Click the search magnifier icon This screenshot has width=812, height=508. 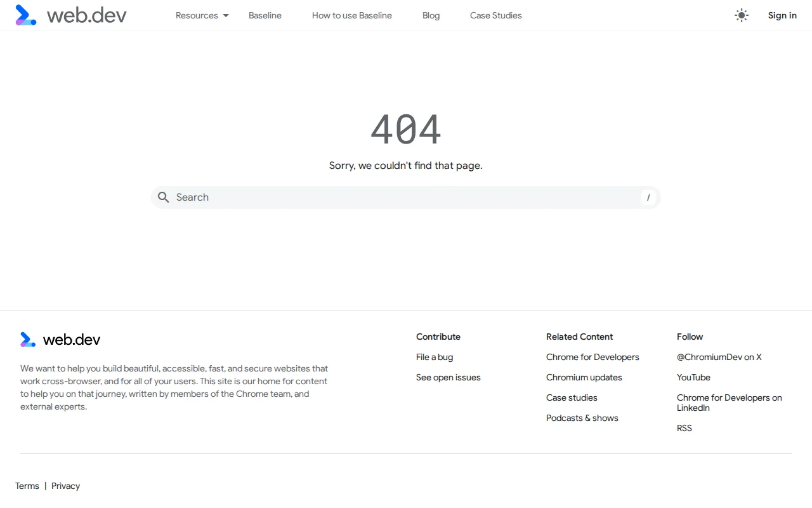point(164,197)
